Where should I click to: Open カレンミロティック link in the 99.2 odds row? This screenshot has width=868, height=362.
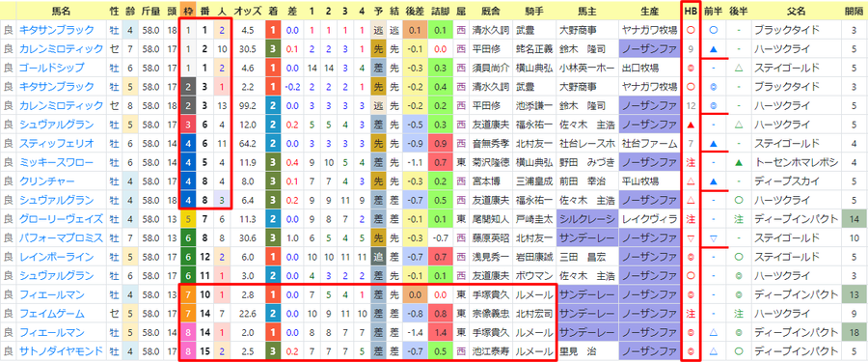[61, 105]
